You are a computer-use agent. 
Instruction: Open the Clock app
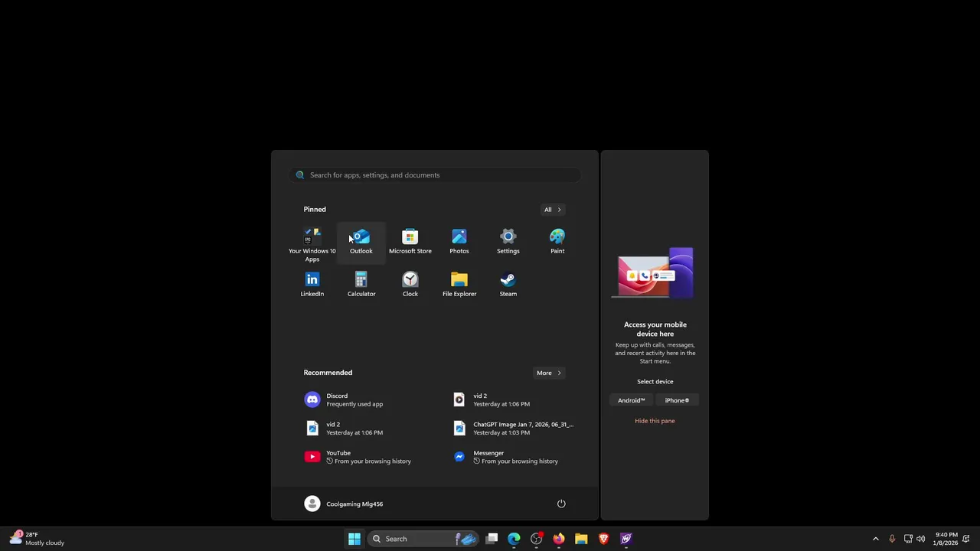coord(410,285)
